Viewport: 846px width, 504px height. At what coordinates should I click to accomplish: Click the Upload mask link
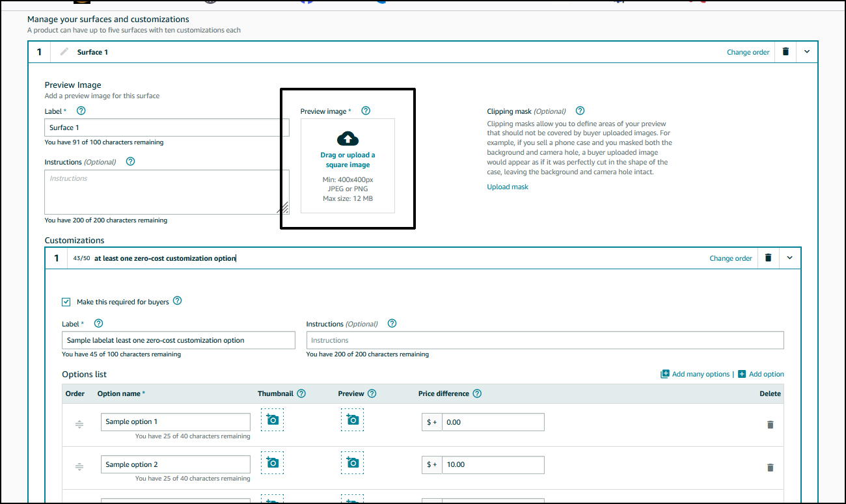(x=508, y=187)
